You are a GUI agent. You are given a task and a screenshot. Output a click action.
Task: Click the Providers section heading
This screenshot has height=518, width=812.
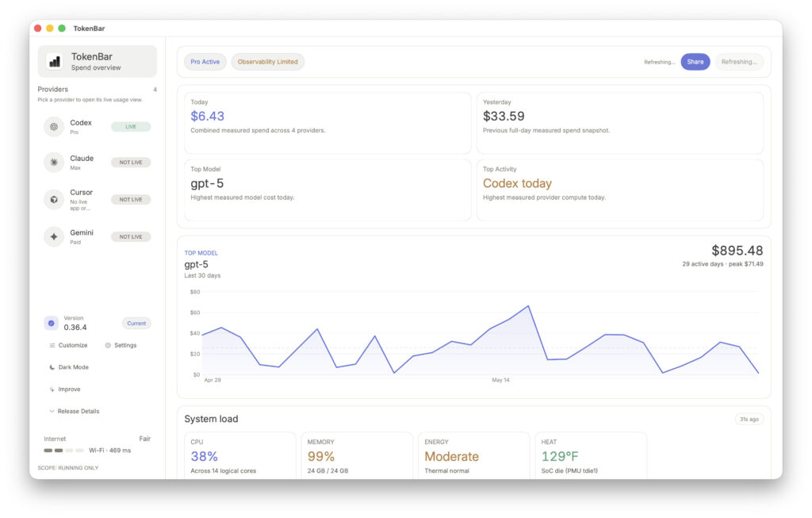coord(53,89)
